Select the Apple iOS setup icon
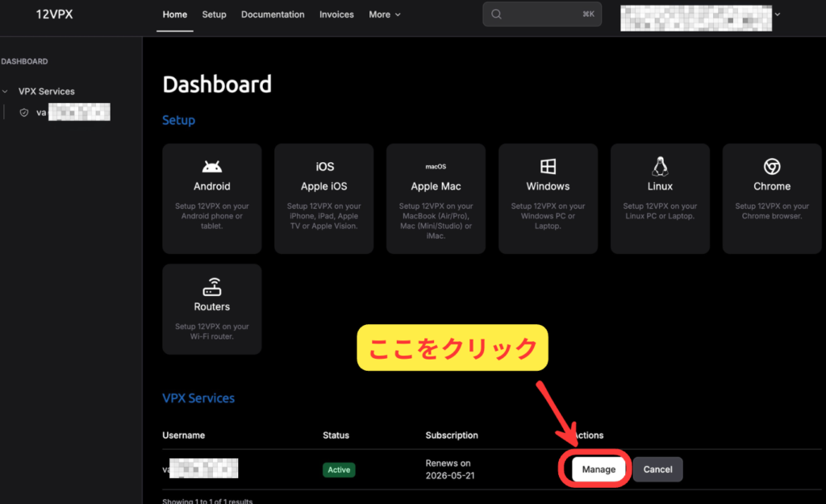This screenshot has width=826, height=504. point(324,166)
